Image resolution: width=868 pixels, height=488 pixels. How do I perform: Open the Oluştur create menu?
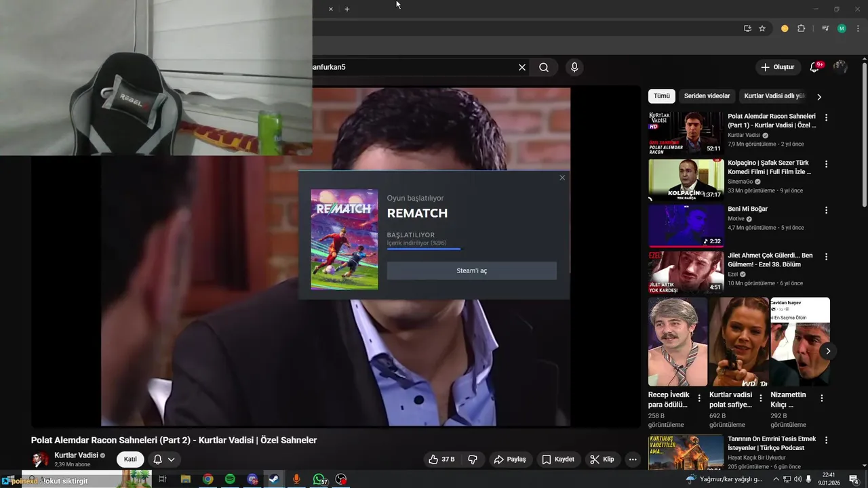point(777,67)
